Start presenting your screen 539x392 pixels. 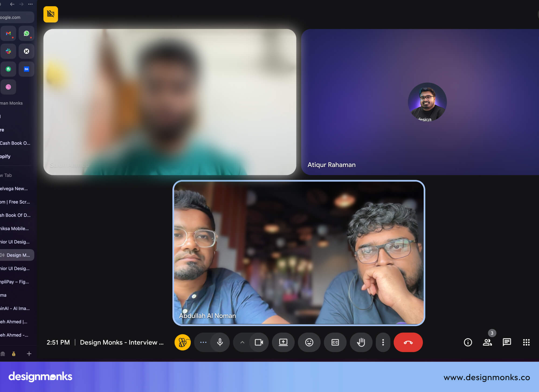coord(283,342)
